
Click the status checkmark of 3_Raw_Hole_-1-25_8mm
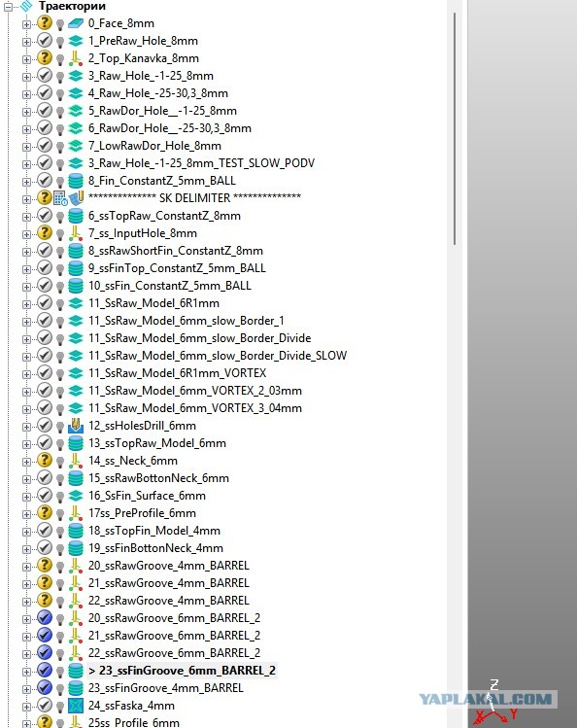tap(45, 75)
